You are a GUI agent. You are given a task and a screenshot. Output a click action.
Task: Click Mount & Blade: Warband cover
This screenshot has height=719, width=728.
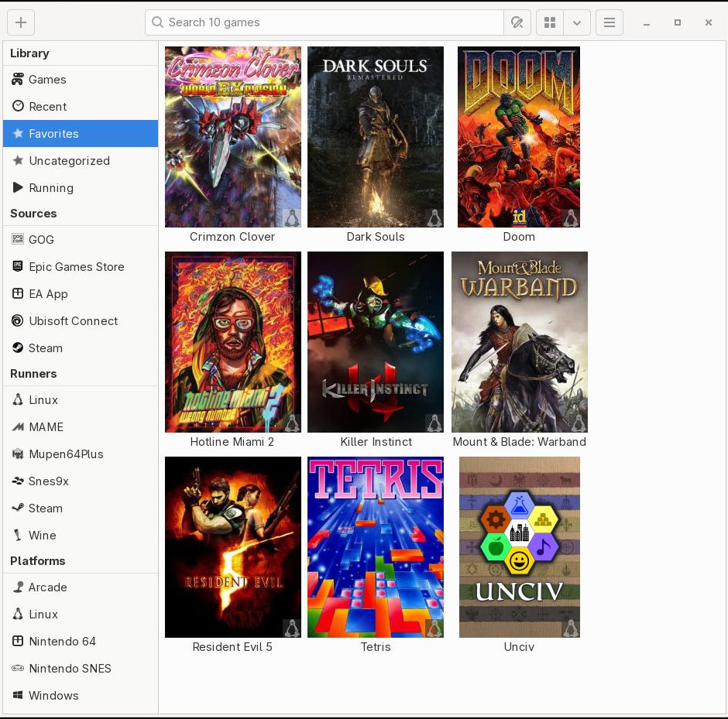(520, 342)
